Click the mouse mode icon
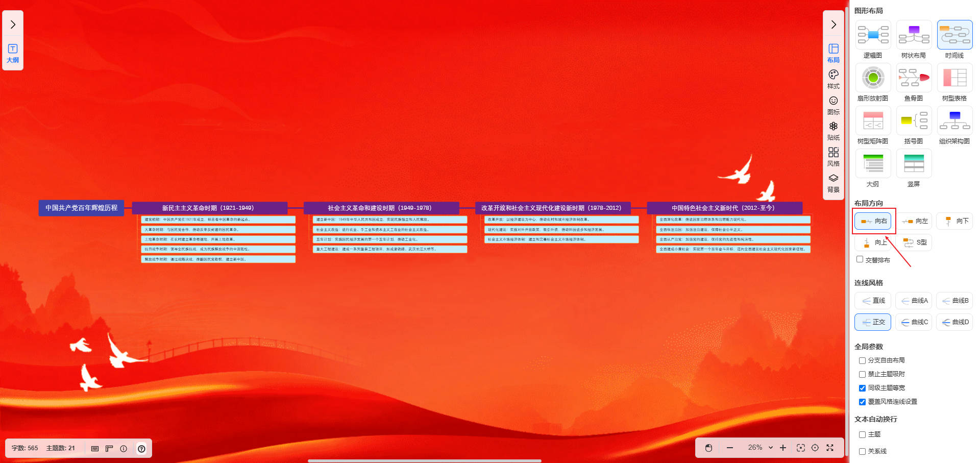 (708, 448)
